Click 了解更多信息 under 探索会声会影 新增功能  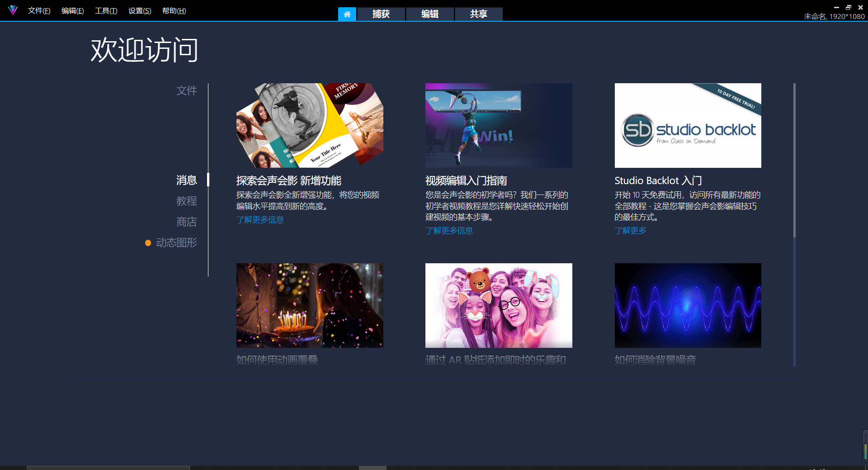pos(260,219)
